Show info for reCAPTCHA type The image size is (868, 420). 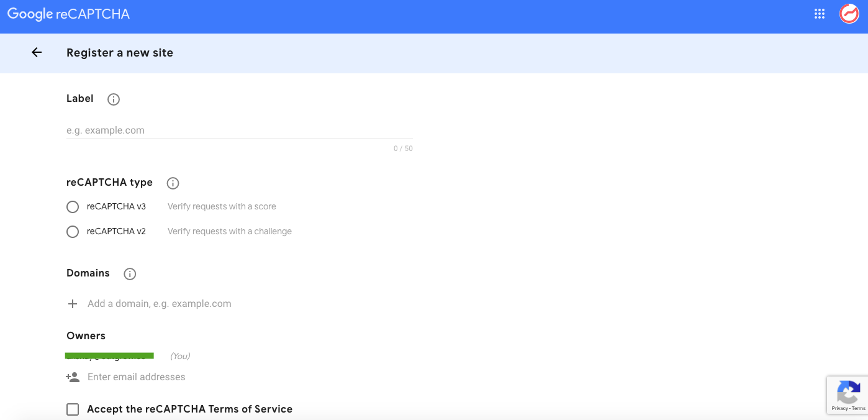[173, 183]
